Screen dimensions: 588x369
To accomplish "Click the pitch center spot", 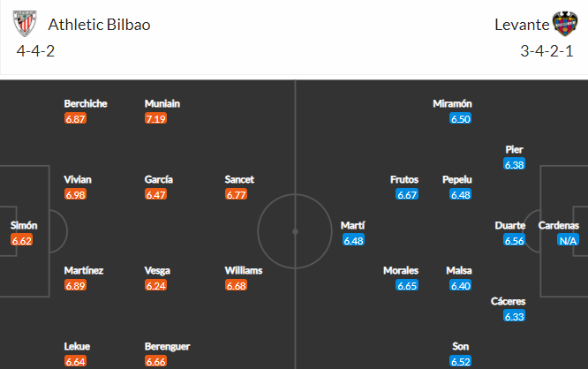I will [x=295, y=232].
